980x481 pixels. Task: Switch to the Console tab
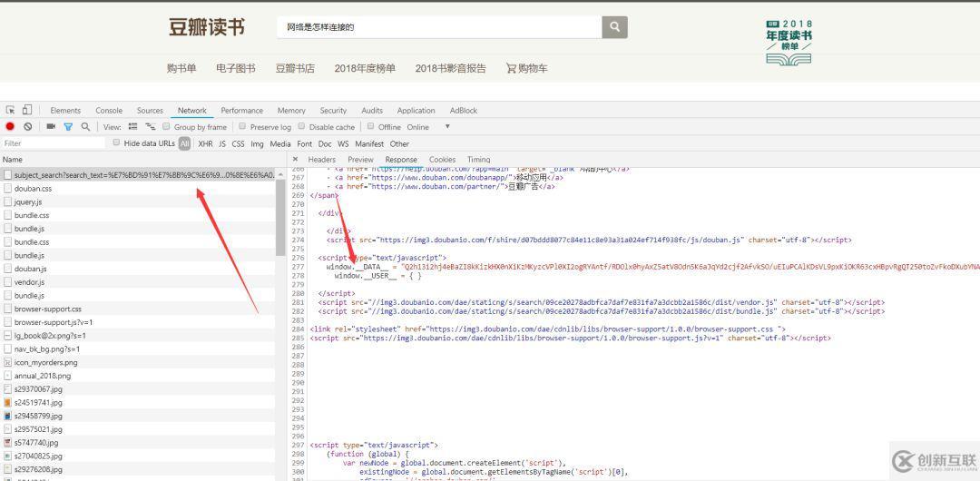pos(109,111)
